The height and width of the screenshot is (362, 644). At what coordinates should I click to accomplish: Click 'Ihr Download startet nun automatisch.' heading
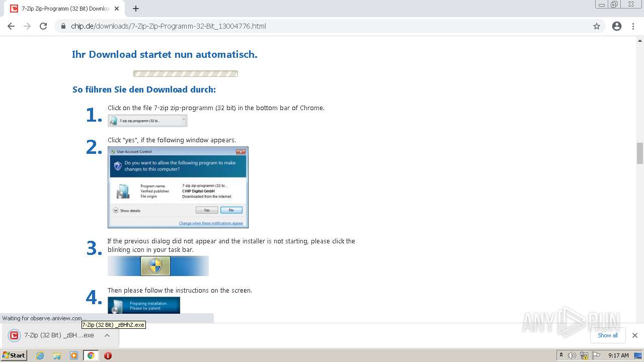pyautogui.click(x=165, y=54)
